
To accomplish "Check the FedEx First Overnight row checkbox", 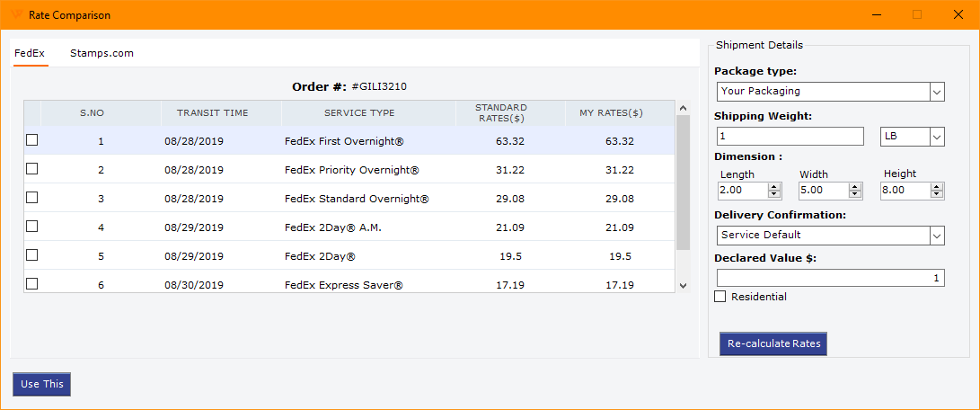I will (31, 140).
